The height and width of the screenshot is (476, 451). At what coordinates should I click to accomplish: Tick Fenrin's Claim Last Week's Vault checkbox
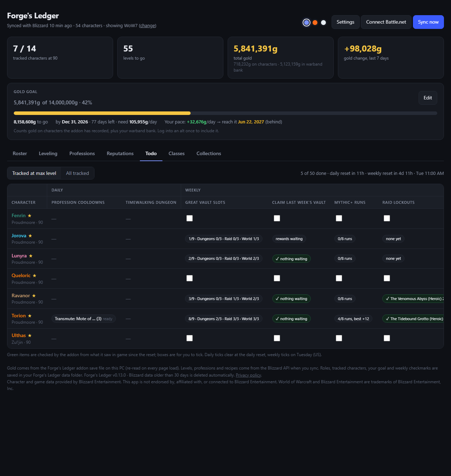(277, 218)
